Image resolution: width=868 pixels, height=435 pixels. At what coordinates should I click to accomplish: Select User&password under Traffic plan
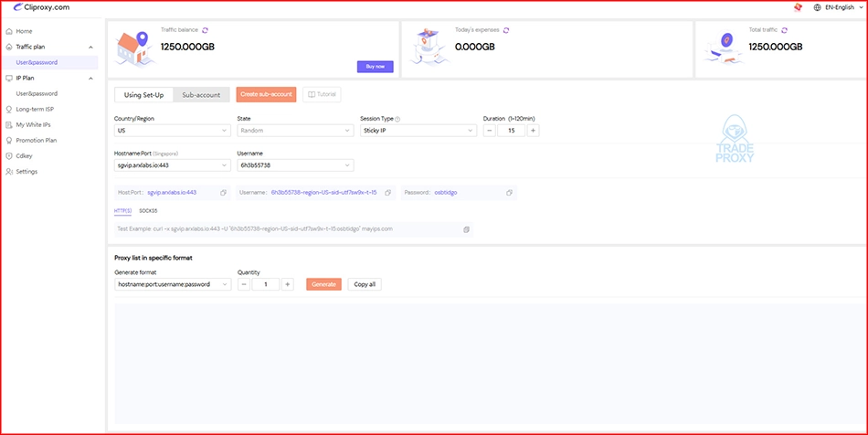pos(37,62)
